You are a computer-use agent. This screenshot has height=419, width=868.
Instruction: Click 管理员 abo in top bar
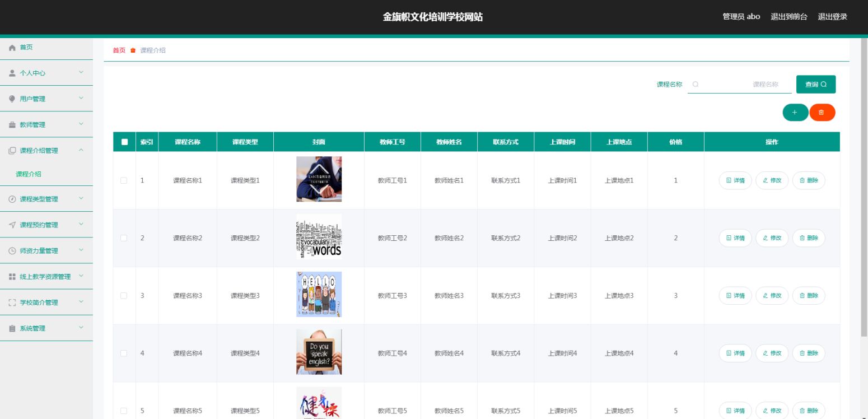tap(741, 17)
